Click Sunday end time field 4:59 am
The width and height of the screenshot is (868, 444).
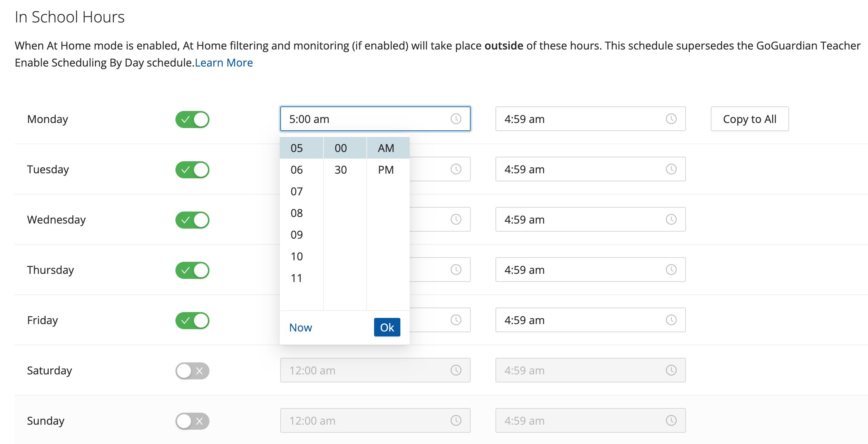tap(591, 420)
